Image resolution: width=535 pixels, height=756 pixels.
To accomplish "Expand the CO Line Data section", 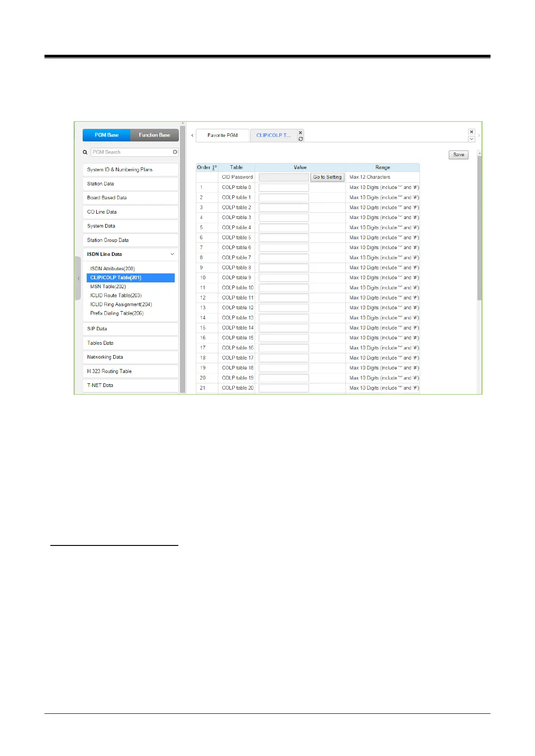I will (131, 212).
